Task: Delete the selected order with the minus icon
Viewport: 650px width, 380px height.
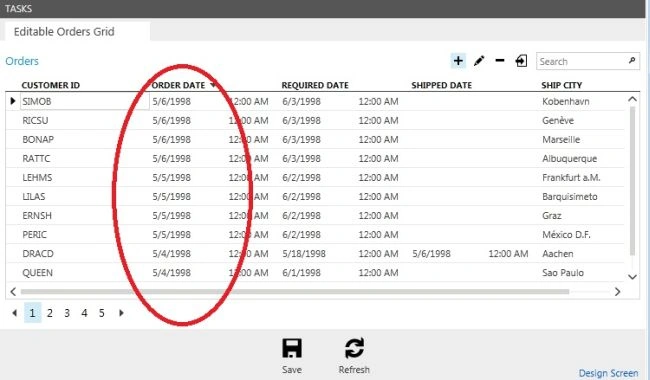Action: pyautogui.click(x=500, y=61)
